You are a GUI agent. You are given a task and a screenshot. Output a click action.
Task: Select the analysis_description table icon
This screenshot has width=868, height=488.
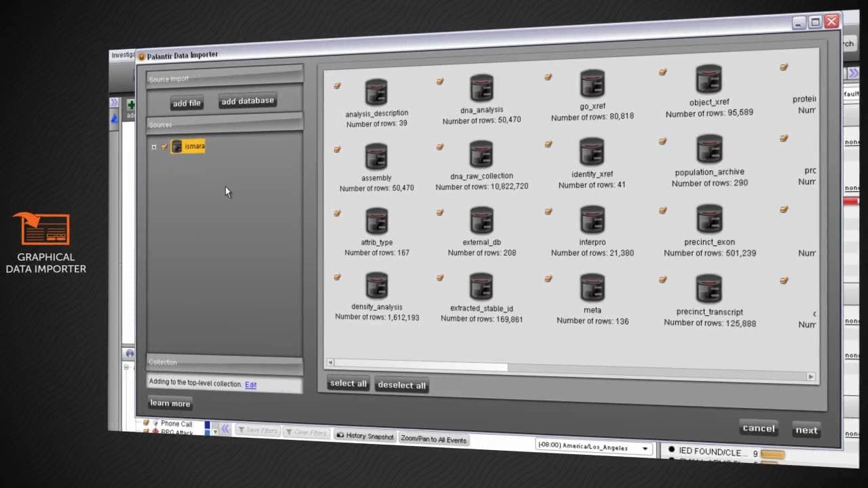[x=376, y=92]
